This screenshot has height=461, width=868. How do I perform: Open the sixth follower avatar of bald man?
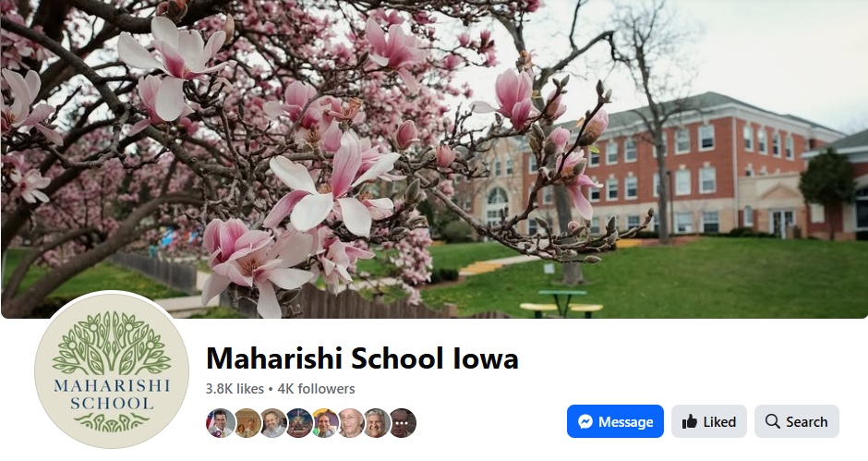click(x=351, y=423)
